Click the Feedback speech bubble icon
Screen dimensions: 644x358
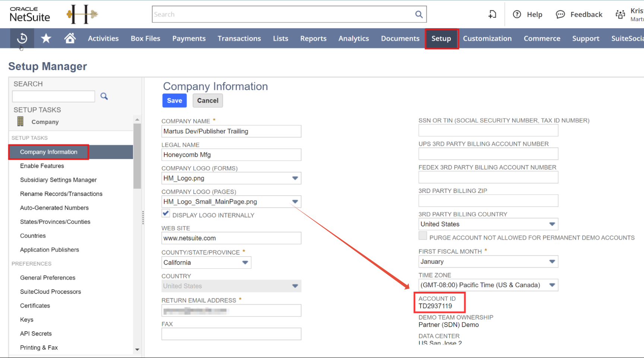560,14
